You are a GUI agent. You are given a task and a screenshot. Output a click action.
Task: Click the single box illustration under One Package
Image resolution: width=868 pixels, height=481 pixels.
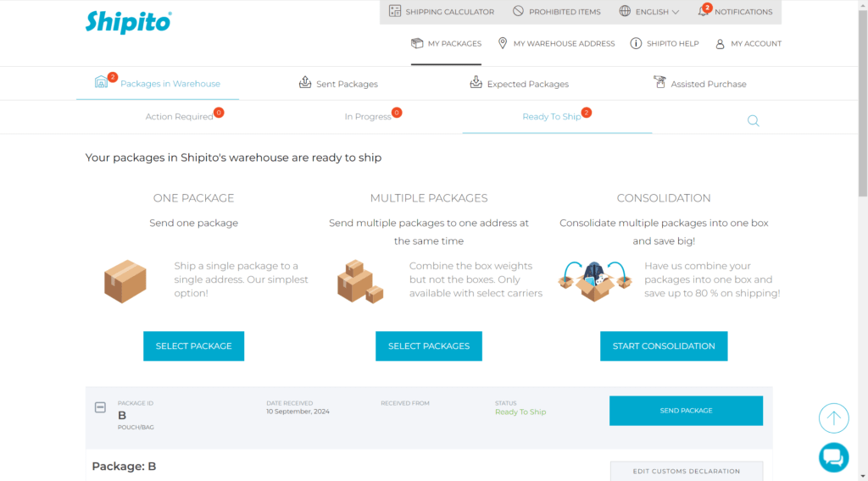[125, 281]
